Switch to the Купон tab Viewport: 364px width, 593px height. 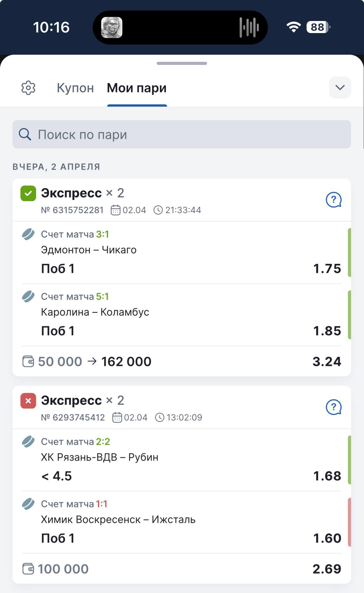[x=75, y=88]
